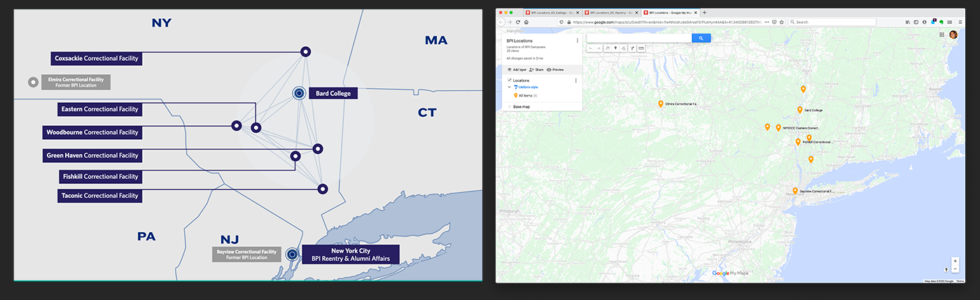Click the Redo arrow in map toolbar
This screenshot has width=980, height=300.
598,48
